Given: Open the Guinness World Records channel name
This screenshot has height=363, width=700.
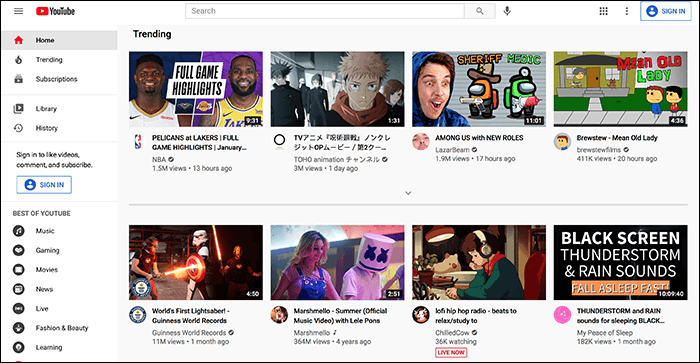Looking at the screenshot, I should pyautogui.click(x=189, y=333).
